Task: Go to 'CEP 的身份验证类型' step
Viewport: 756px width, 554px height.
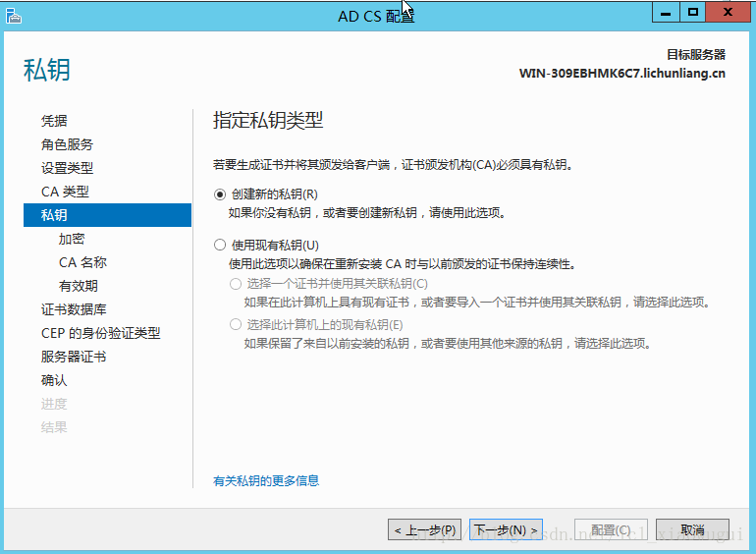Action: [x=101, y=333]
